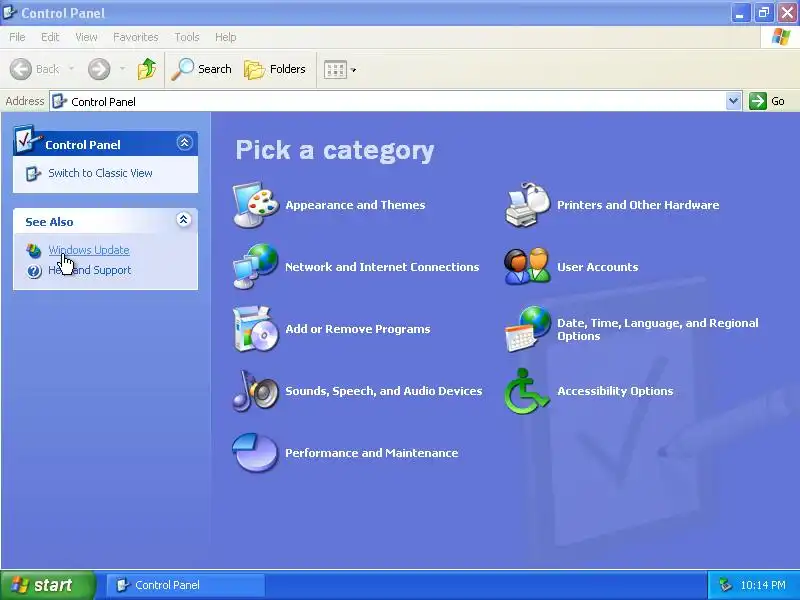Viewport: 800px width, 600px height.
Task: Click the Windows flag logo at top right
Action: [x=781, y=37]
